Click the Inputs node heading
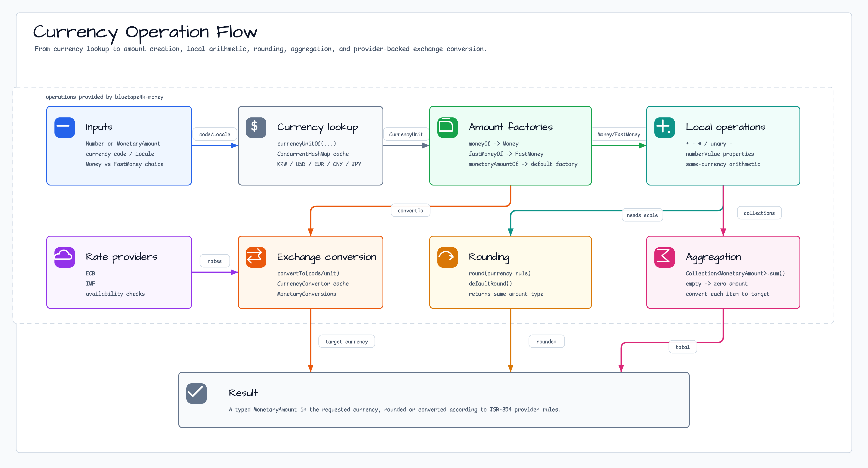The image size is (868, 468). 99,127
